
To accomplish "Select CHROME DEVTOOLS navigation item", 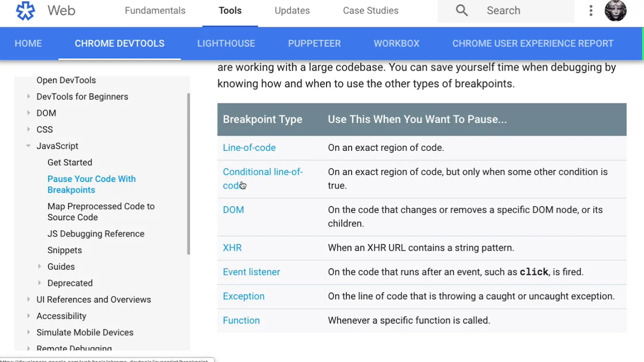I will (120, 43).
